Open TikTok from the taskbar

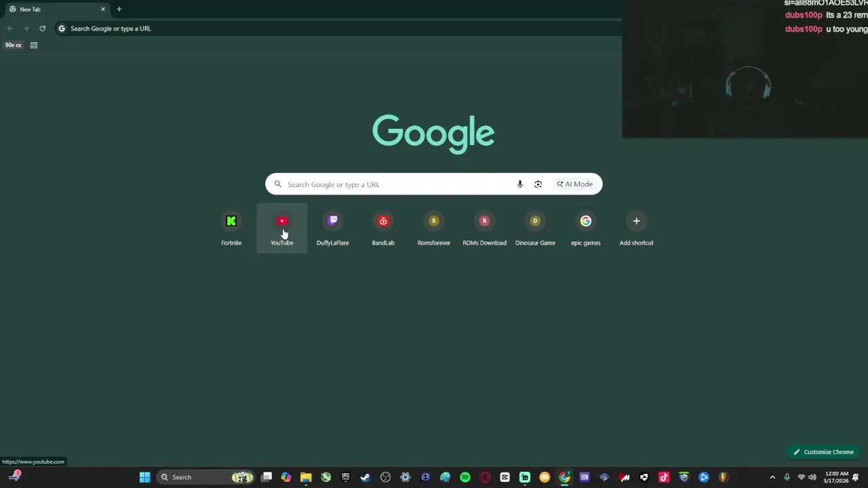(664, 477)
